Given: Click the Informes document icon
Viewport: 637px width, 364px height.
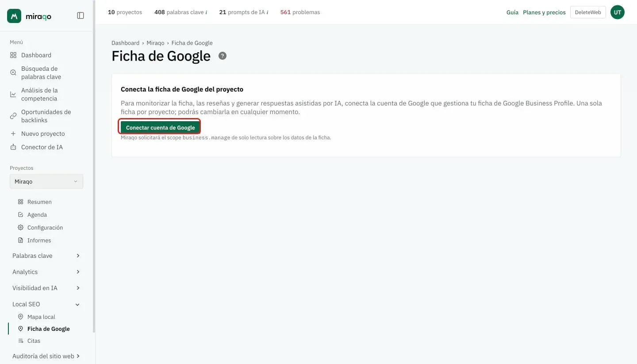Looking at the screenshot, I should tap(20, 240).
